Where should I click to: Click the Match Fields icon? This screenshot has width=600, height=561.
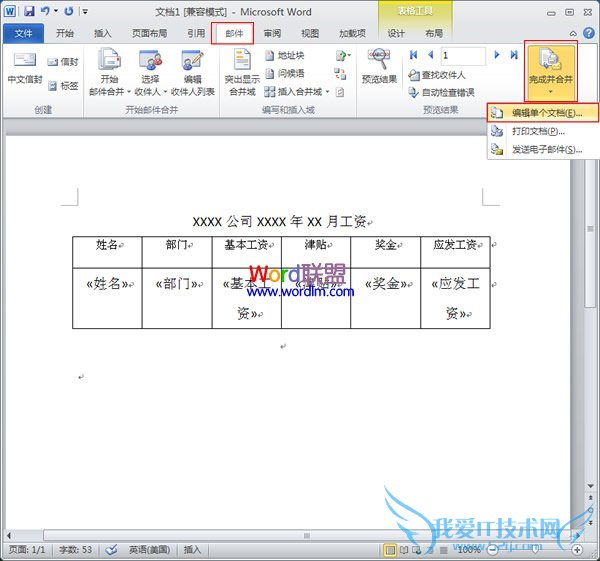coord(340,73)
